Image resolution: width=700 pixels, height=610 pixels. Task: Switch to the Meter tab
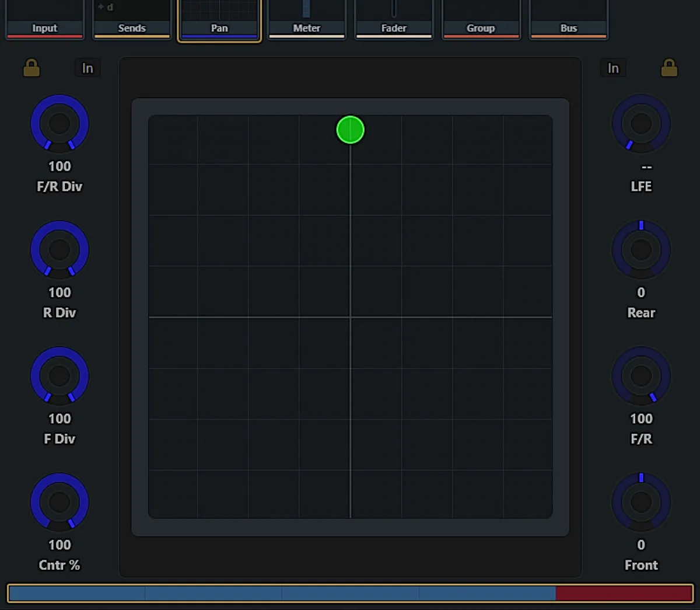(307, 20)
